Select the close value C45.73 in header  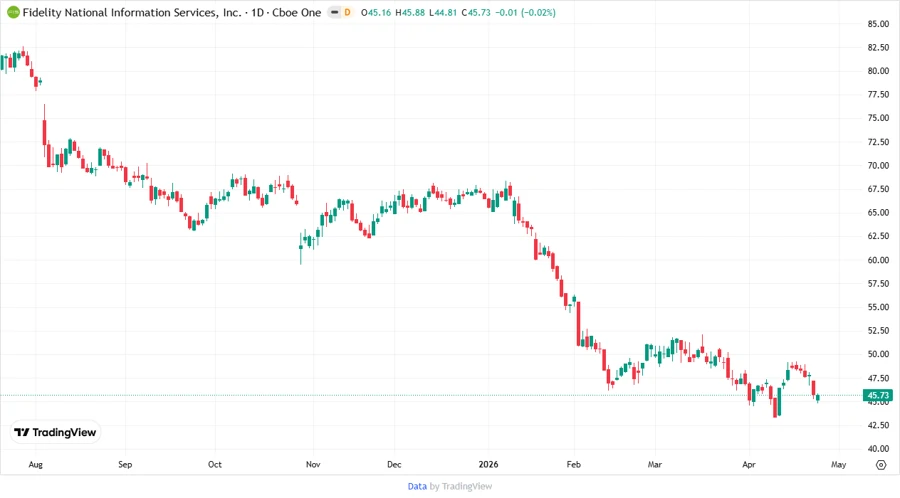[x=476, y=12]
